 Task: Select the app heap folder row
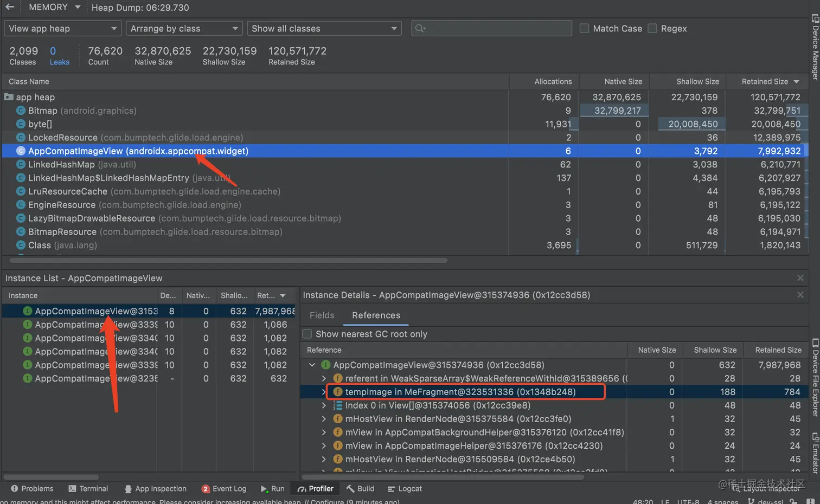[404, 97]
